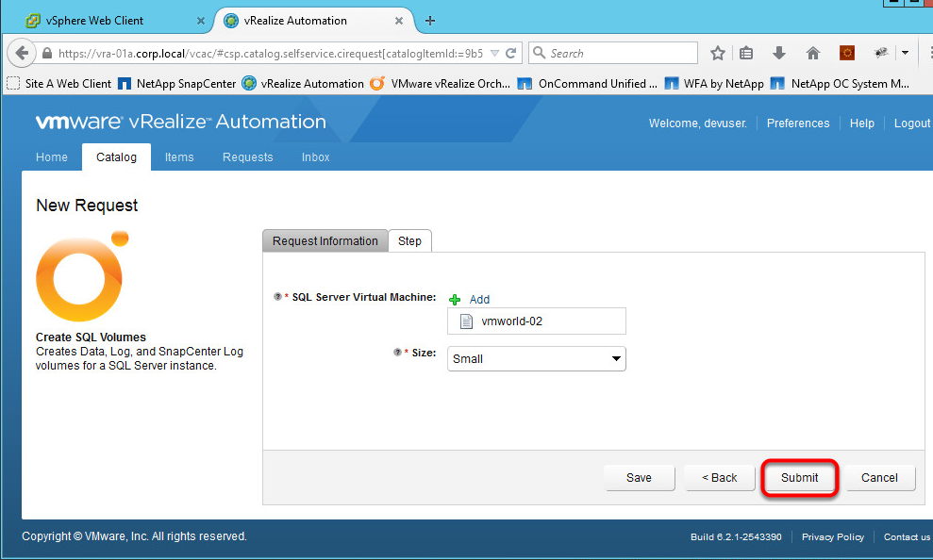Image resolution: width=933 pixels, height=560 pixels.
Task: Cancel the new request
Action: (x=879, y=477)
